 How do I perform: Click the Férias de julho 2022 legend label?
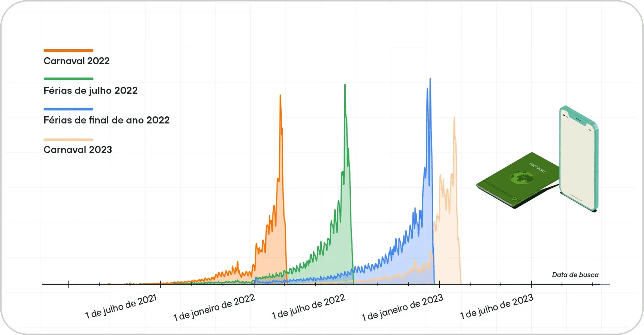91,91
